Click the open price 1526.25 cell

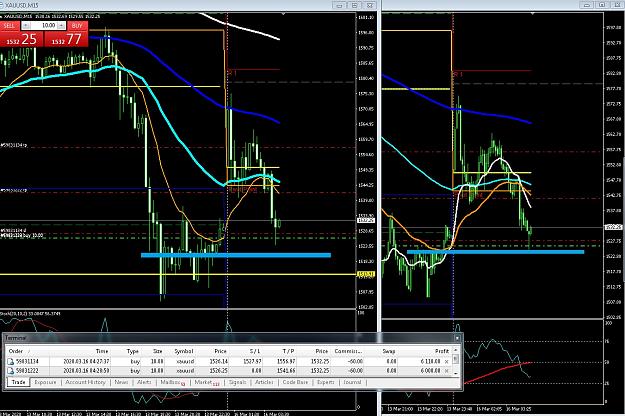click(218, 371)
